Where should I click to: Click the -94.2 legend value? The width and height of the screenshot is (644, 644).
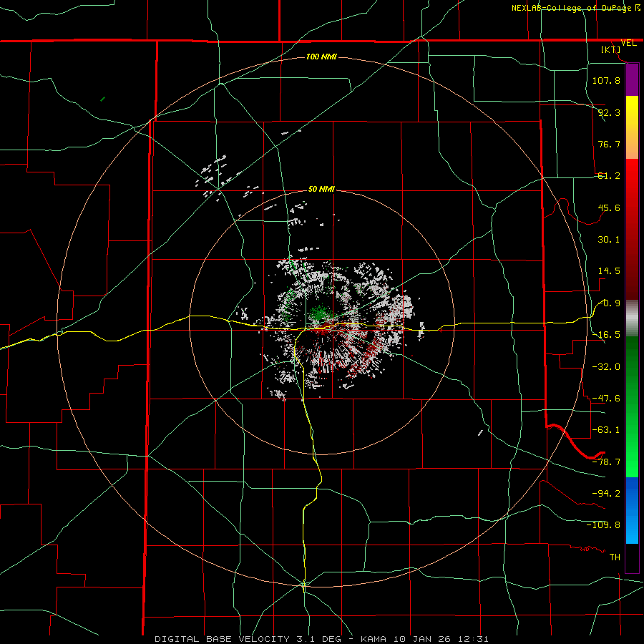pyautogui.click(x=606, y=493)
